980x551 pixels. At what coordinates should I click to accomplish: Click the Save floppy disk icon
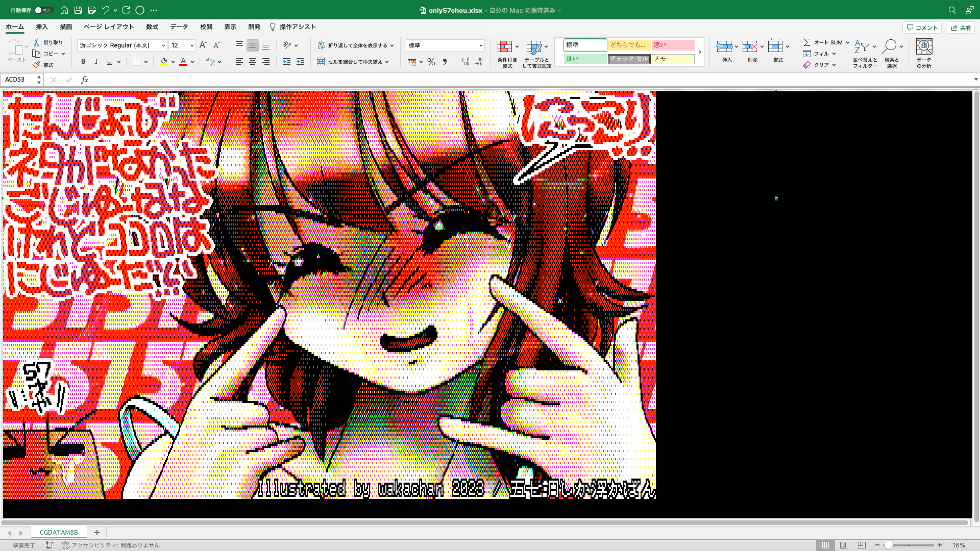click(78, 10)
